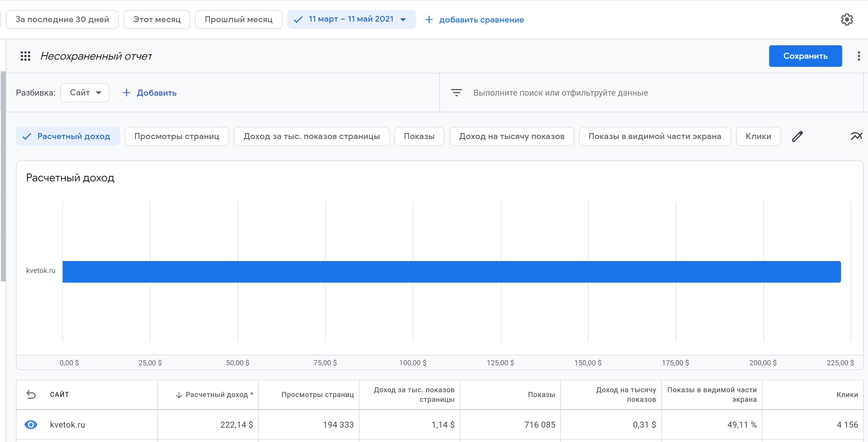Switch chart type with line chart icon
Screen dimensions: 868x442
point(856,136)
